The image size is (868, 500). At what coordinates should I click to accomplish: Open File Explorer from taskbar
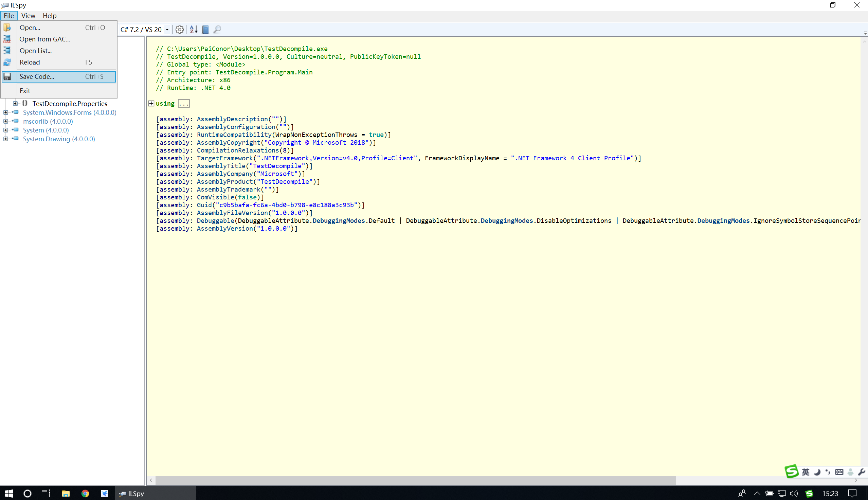point(66,494)
